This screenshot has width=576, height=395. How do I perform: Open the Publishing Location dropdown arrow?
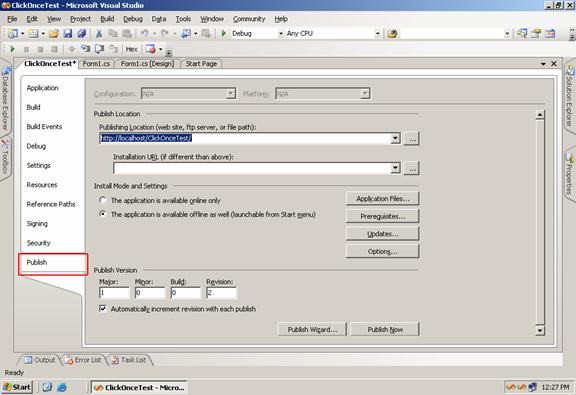395,139
